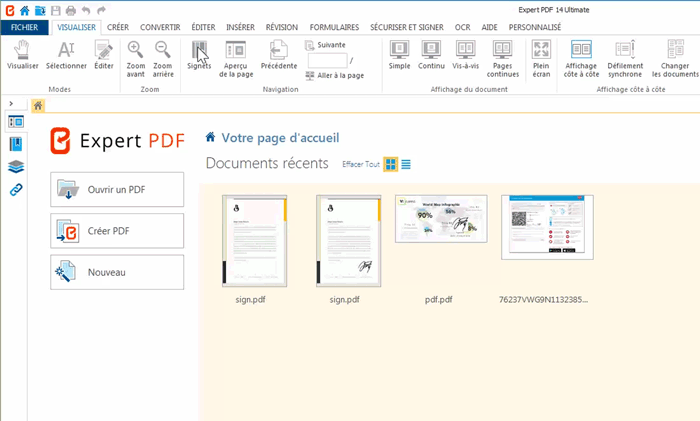Viewport: 700px width, 421px height.
Task: Open the layers sidebar icon
Action: [x=16, y=167]
